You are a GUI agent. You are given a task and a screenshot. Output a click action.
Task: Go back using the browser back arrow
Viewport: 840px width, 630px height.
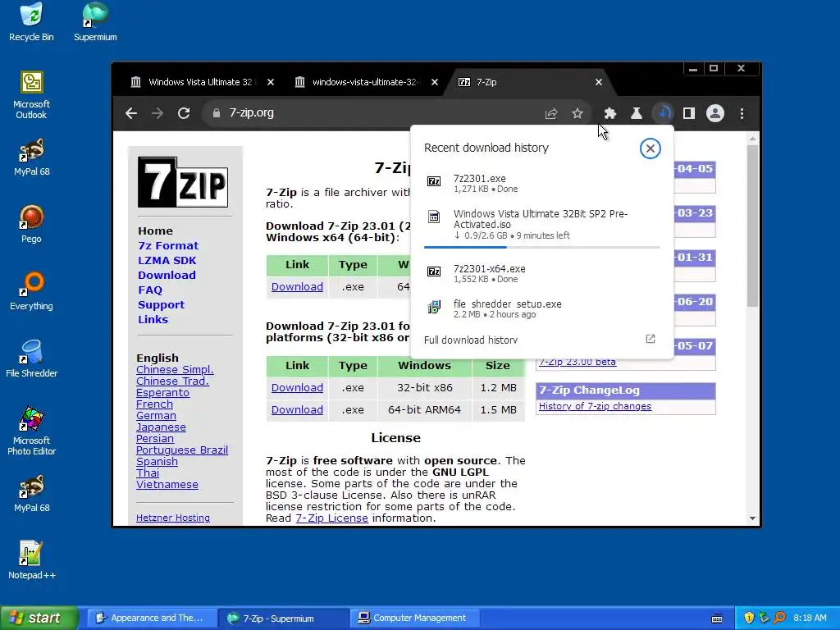131,113
